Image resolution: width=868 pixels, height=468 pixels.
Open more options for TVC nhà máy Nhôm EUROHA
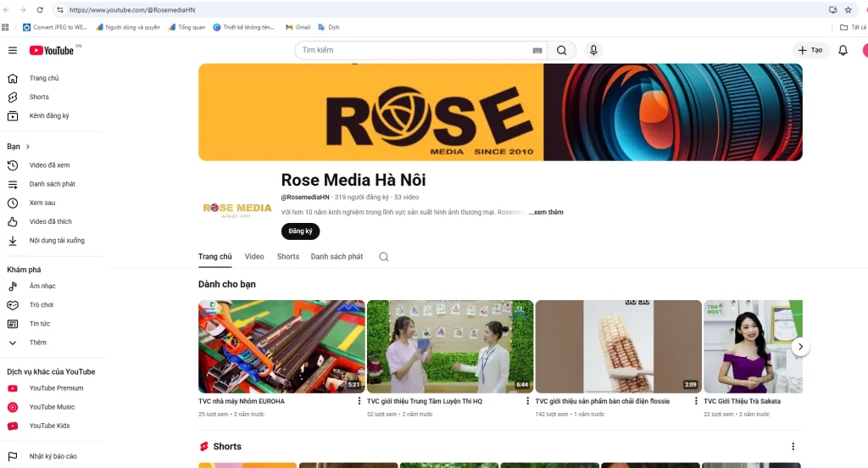(x=359, y=401)
